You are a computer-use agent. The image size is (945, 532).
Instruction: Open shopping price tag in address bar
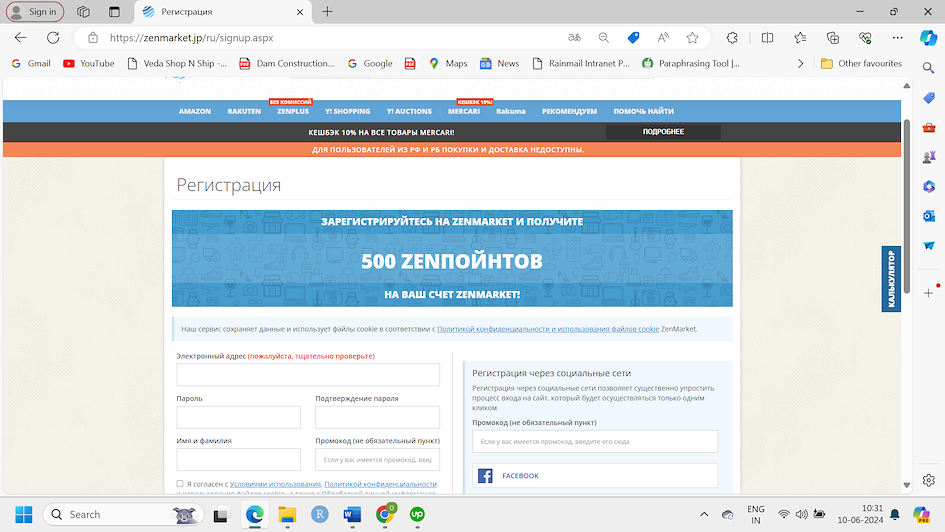[633, 37]
